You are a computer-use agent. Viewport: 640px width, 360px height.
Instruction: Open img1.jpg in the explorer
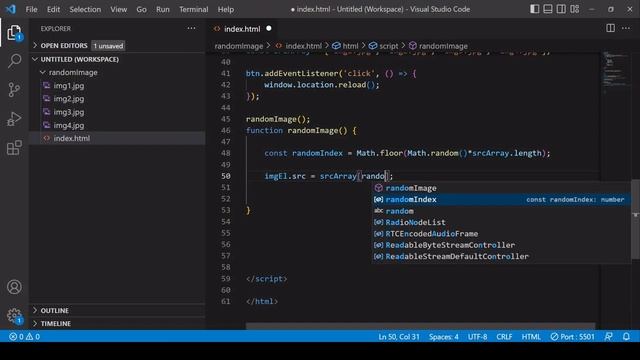tap(117, 86)
